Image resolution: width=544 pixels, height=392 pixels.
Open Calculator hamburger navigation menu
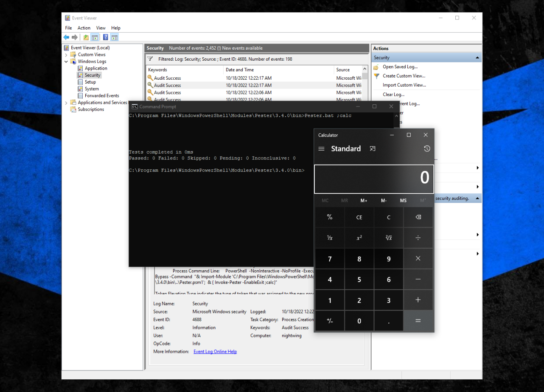322,149
